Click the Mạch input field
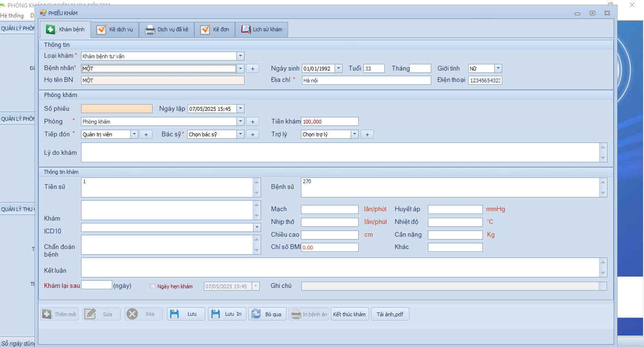Viewport: 644px width, 347px height. coord(330,209)
